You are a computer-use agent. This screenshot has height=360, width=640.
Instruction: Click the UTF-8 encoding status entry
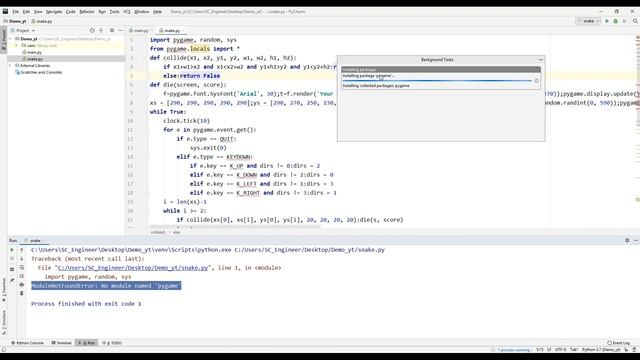pyautogui.click(x=560, y=350)
